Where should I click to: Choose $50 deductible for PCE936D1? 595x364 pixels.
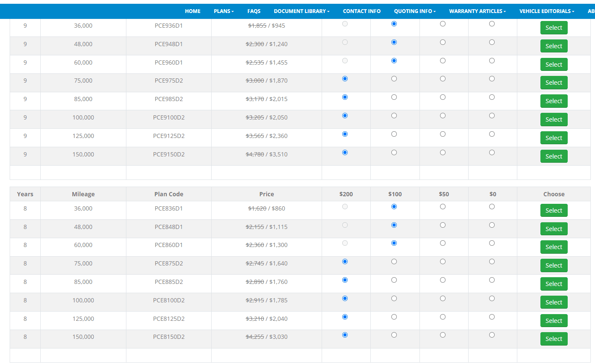[x=443, y=24]
